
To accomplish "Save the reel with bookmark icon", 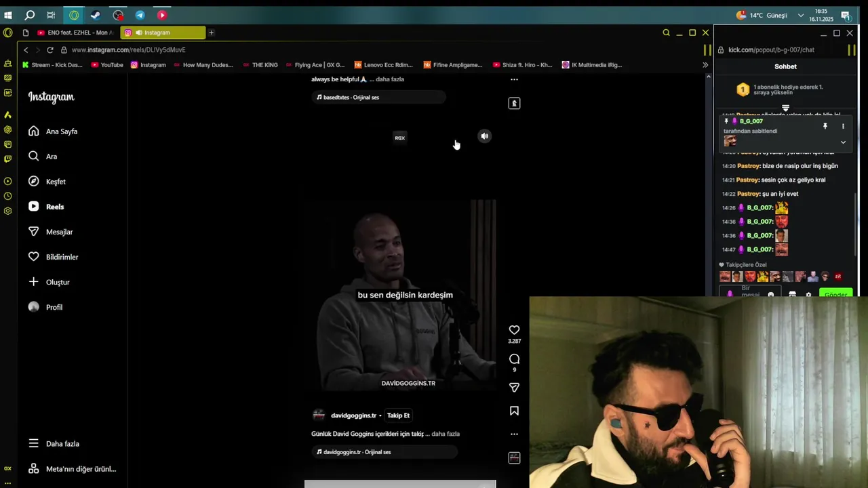I will pyautogui.click(x=514, y=411).
